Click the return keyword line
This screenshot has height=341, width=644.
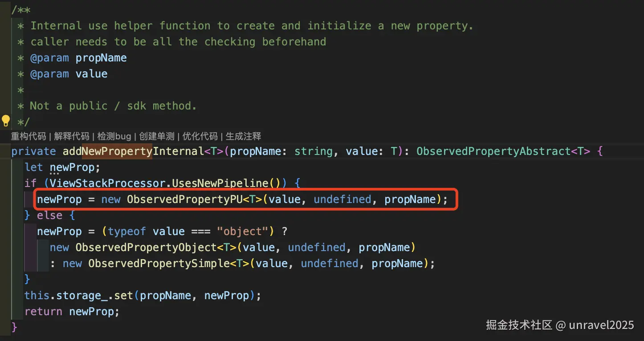(x=72, y=312)
